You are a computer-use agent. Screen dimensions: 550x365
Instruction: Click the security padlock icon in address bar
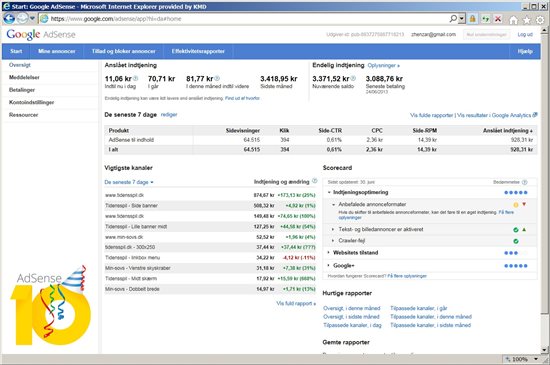472,19
